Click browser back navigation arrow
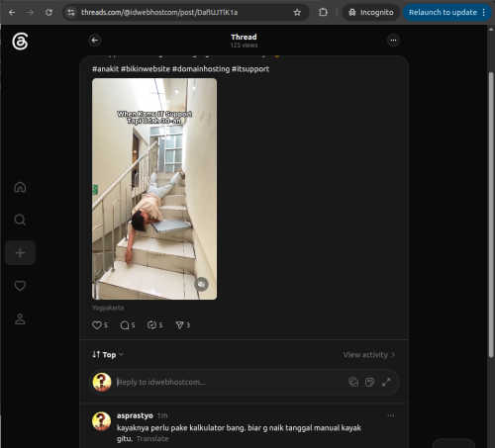The height and width of the screenshot is (448, 495). pos(12,13)
